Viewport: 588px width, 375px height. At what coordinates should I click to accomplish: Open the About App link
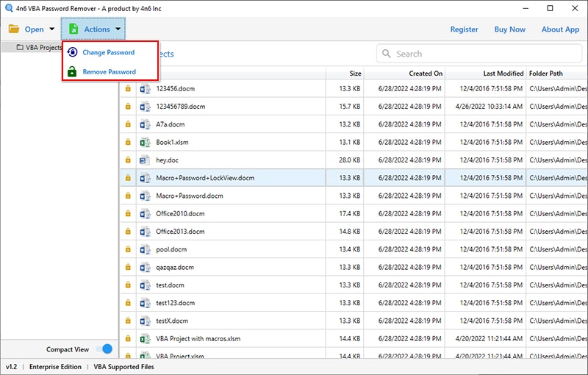pos(560,29)
